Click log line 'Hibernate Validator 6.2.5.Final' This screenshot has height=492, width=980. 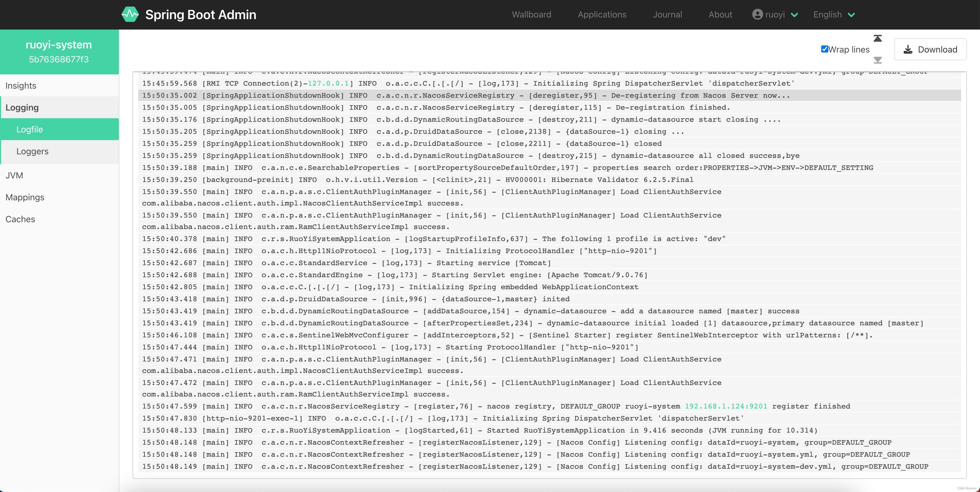point(549,180)
